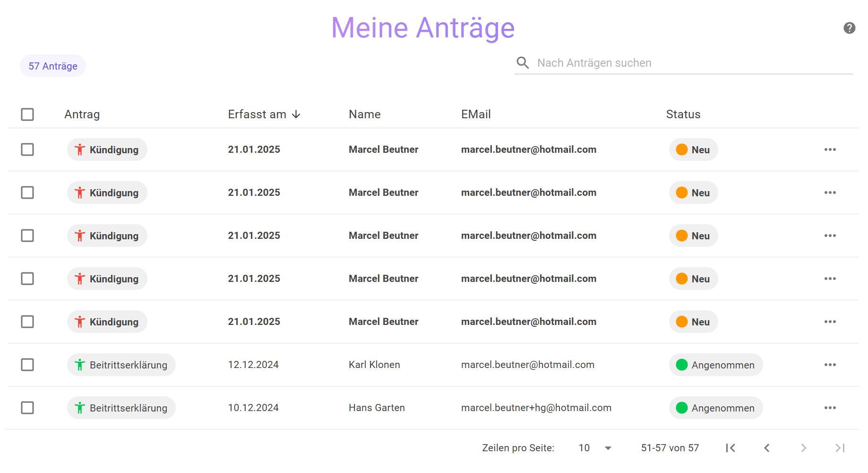Viewport: 868px width, 473px height.
Task: Click the 57 Anträge chip
Action: point(53,66)
